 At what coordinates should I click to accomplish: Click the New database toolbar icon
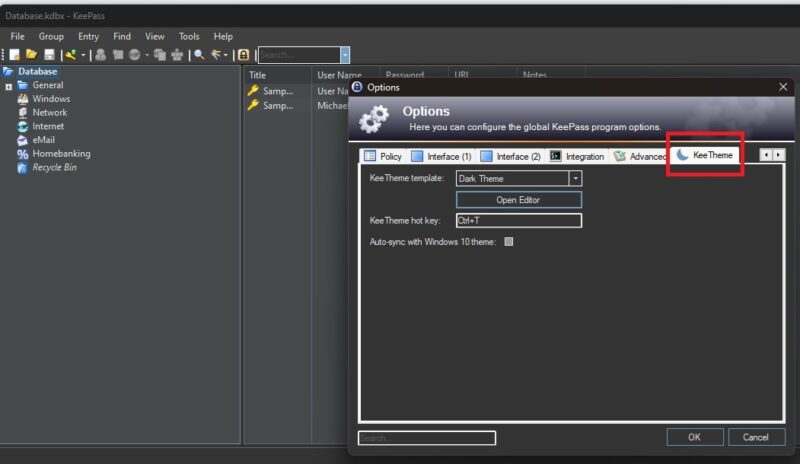(15, 55)
